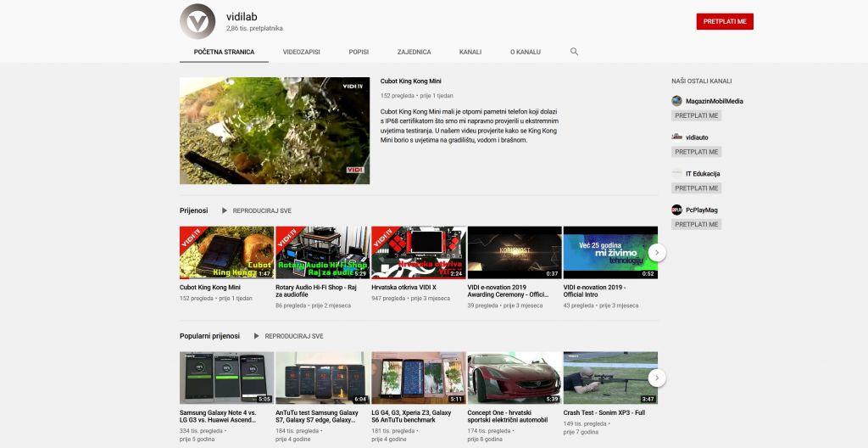Switch to the Videozapisi tab
This screenshot has height=448, width=868.
[301, 52]
